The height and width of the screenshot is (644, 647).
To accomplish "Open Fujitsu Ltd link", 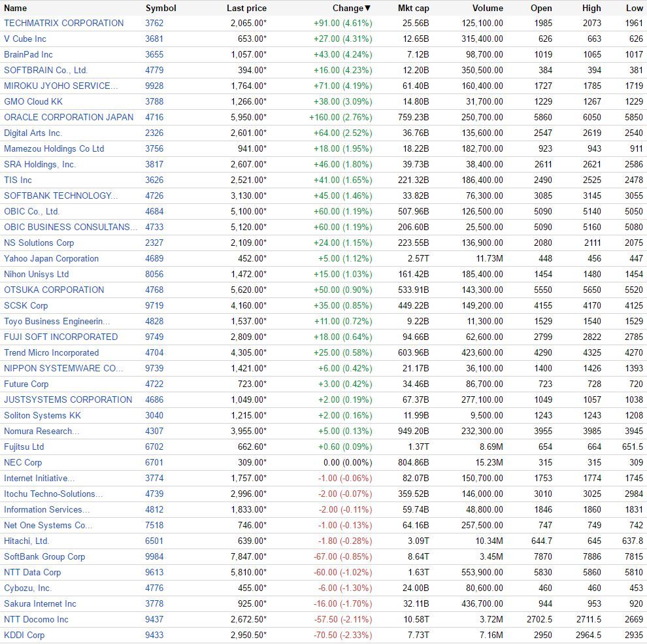I will [x=24, y=447].
